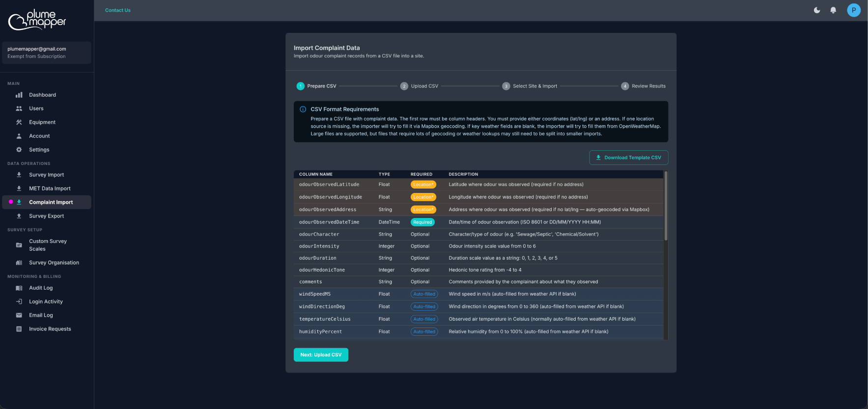This screenshot has height=409, width=868.
Task: Click the odourObservedDateTime Required badge
Action: [x=422, y=222]
